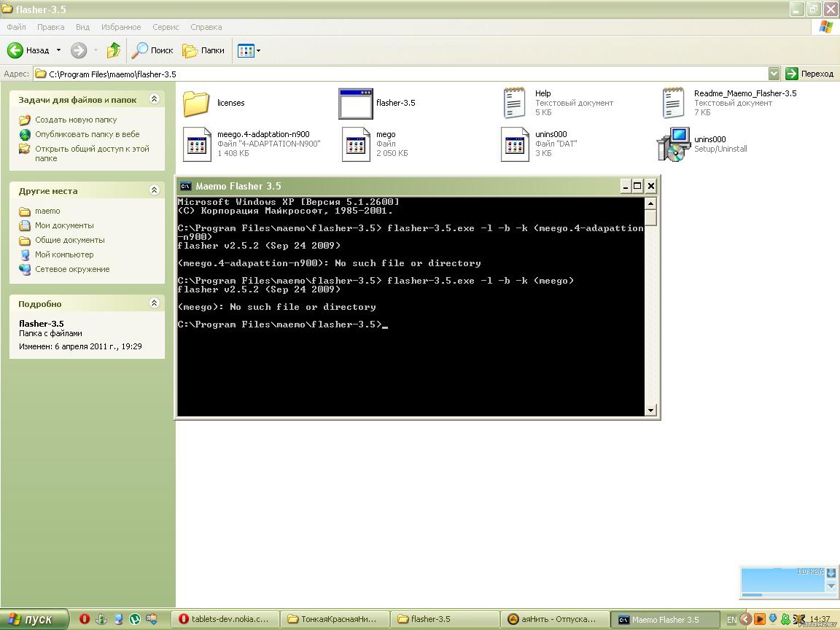Click the console scrollbar down arrow
Screen dimensions: 840x630
pyautogui.click(x=650, y=411)
